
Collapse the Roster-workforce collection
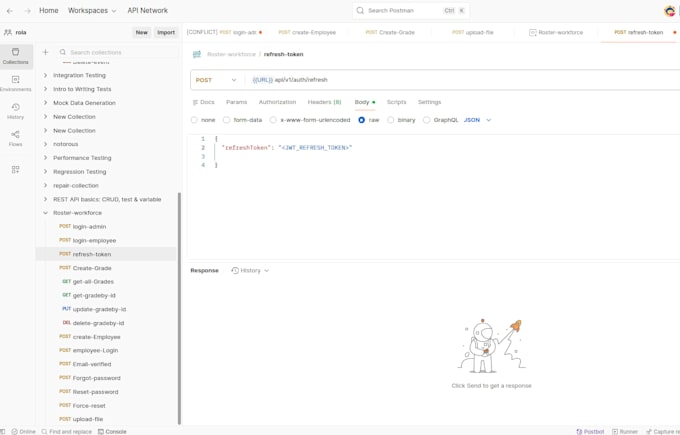point(46,213)
